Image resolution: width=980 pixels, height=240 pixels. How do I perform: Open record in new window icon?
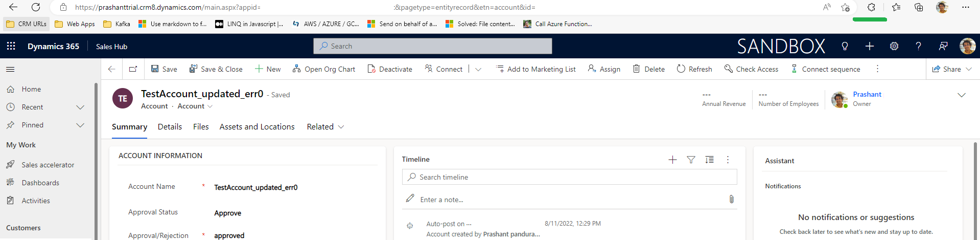(x=133, y=69)
